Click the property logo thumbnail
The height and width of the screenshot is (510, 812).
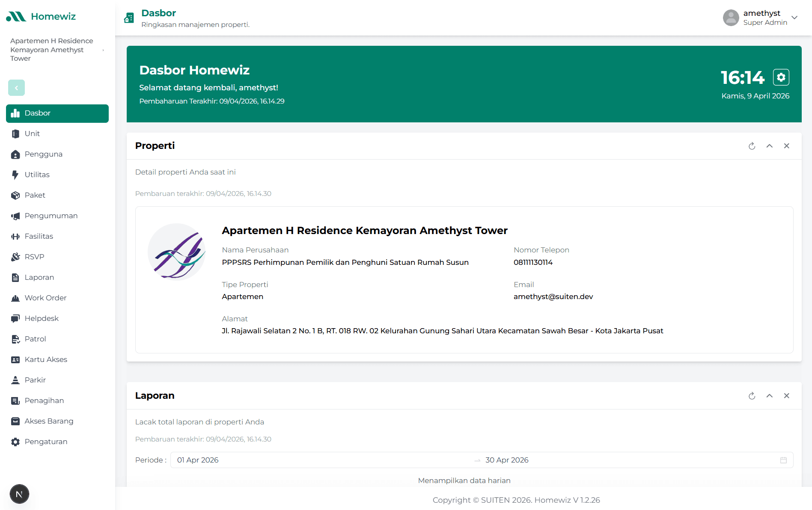click(176, 252)
